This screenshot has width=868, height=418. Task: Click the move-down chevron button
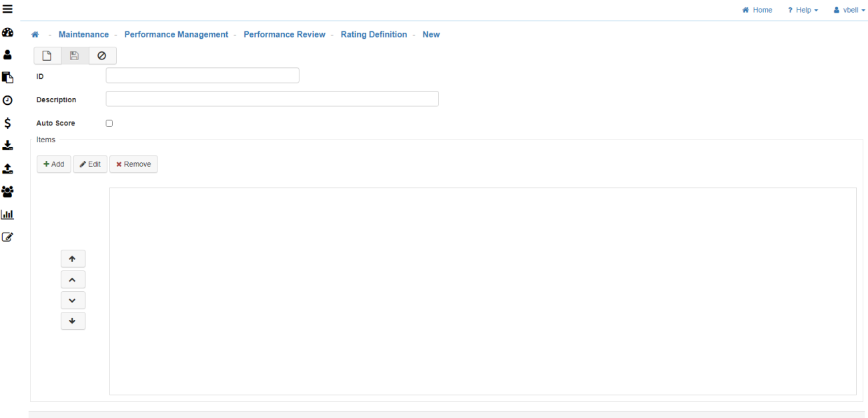pos(73,300)
